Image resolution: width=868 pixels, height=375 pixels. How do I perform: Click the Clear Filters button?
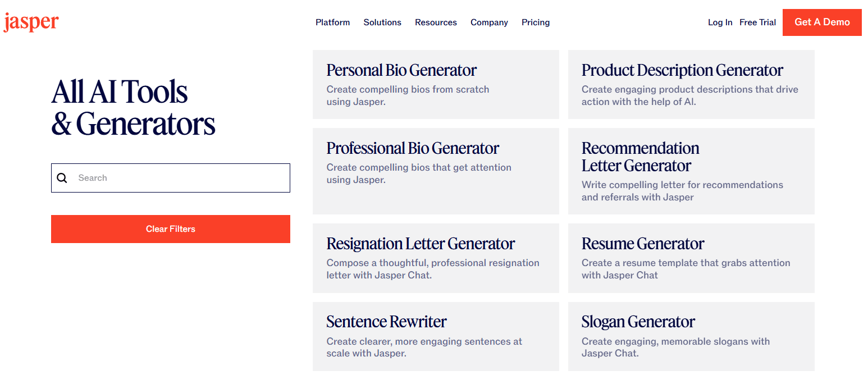[171, 229]
